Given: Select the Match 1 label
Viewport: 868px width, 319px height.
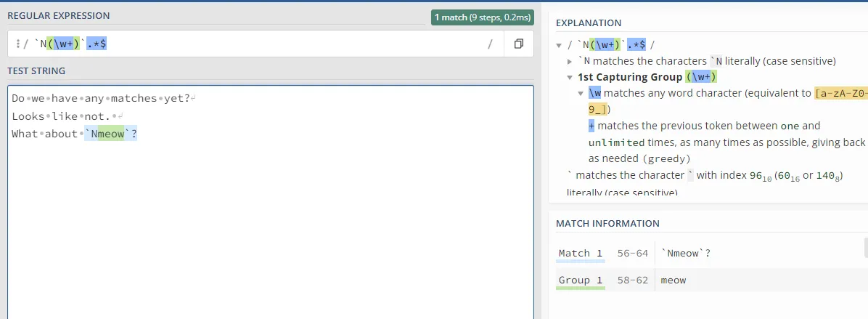Looking at the screenshot, I should (580, 254).
